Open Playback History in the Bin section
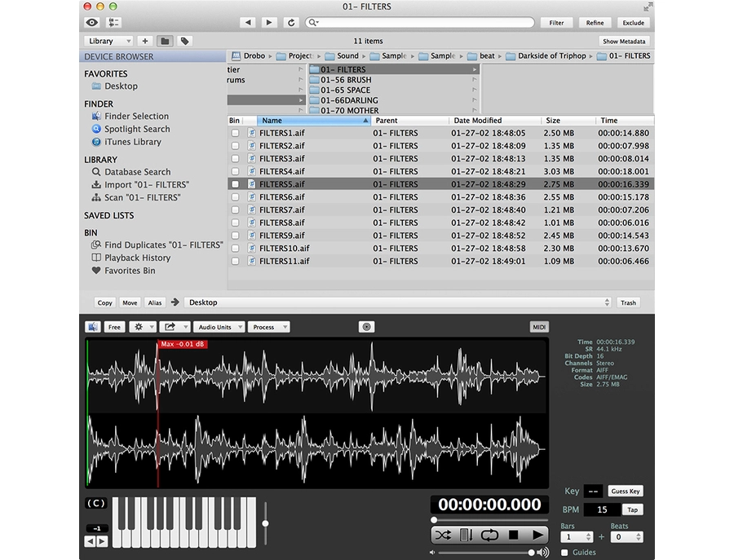Screen dimensions: 734x560 [137, 258]
